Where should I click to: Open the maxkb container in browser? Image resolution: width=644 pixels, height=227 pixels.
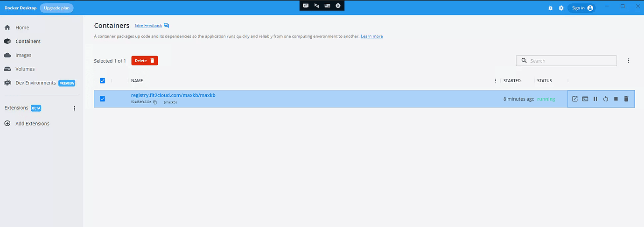click(575, 99)
